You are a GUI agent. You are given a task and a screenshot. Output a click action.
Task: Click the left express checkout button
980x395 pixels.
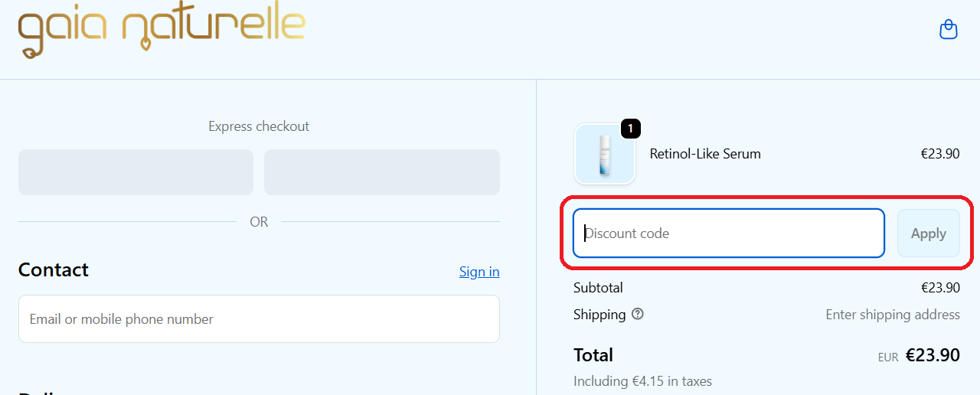pyautogui.click(x=136, y=172)
